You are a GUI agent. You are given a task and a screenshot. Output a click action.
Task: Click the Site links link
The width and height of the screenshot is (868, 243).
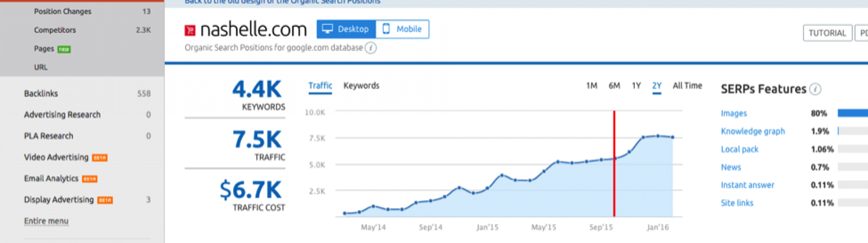(x=737, y=203)
